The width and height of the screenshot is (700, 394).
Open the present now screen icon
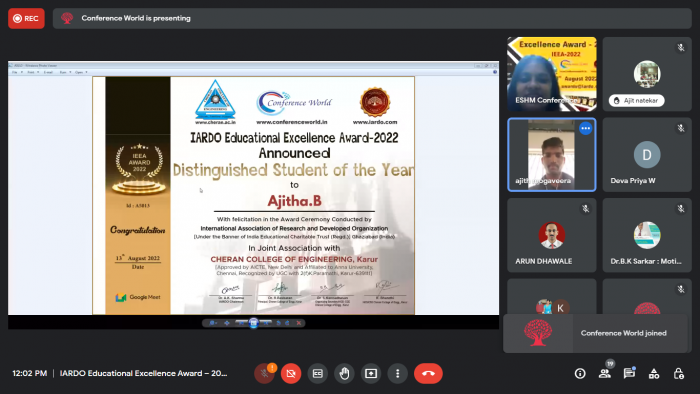[x=371, y=373]
